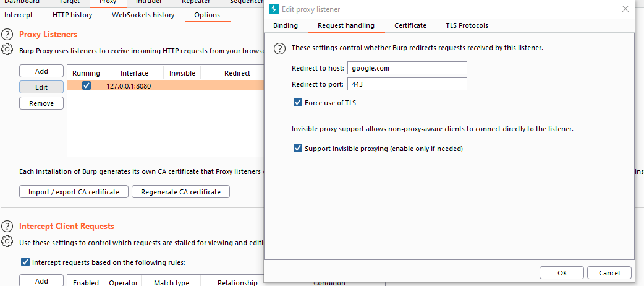Click the Redirect column header
The image size is (644, 286).
pyautogui.click(x=237, y=73)
